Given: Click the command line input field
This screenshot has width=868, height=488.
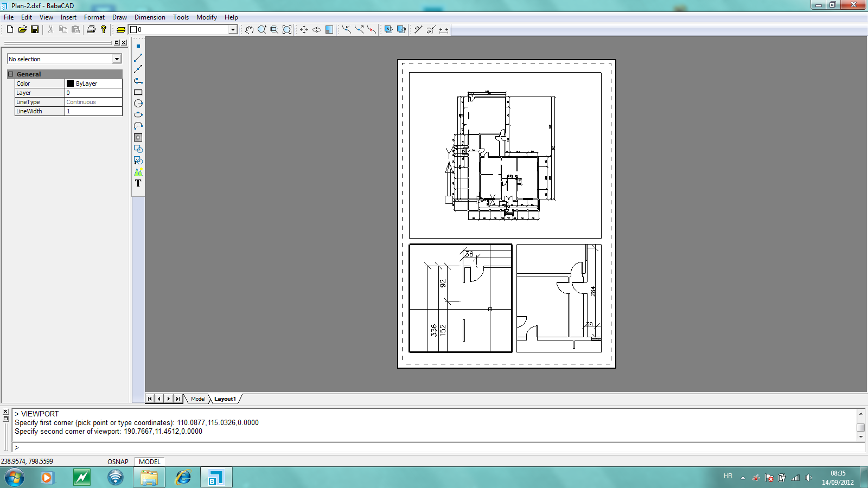Looking at the screenshot, I should (x=438, y=447).
